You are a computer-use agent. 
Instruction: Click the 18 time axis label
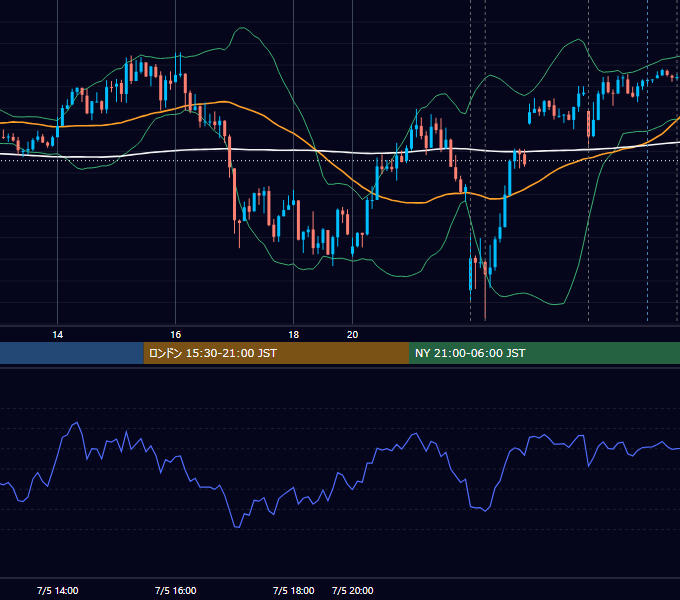pos(294,335)
